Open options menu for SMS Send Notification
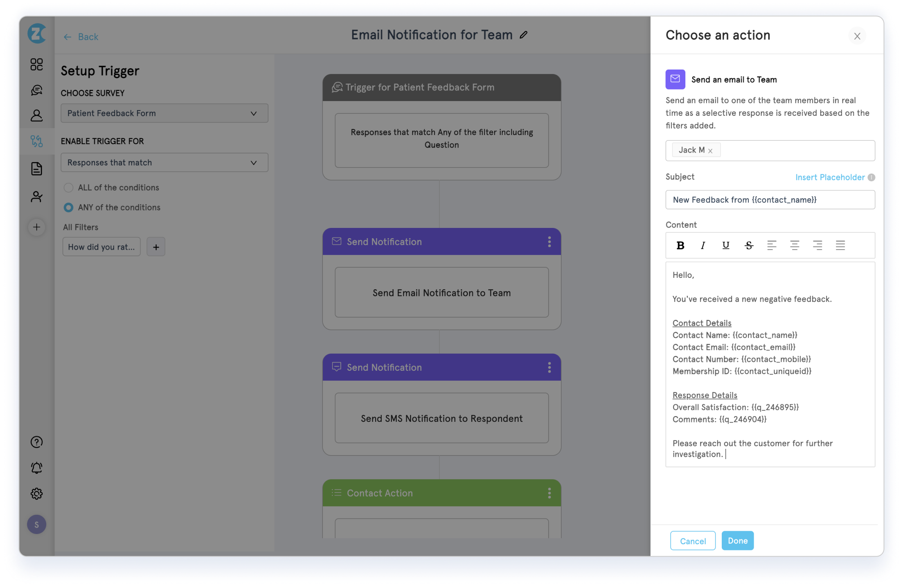 [x=549, y=367]
